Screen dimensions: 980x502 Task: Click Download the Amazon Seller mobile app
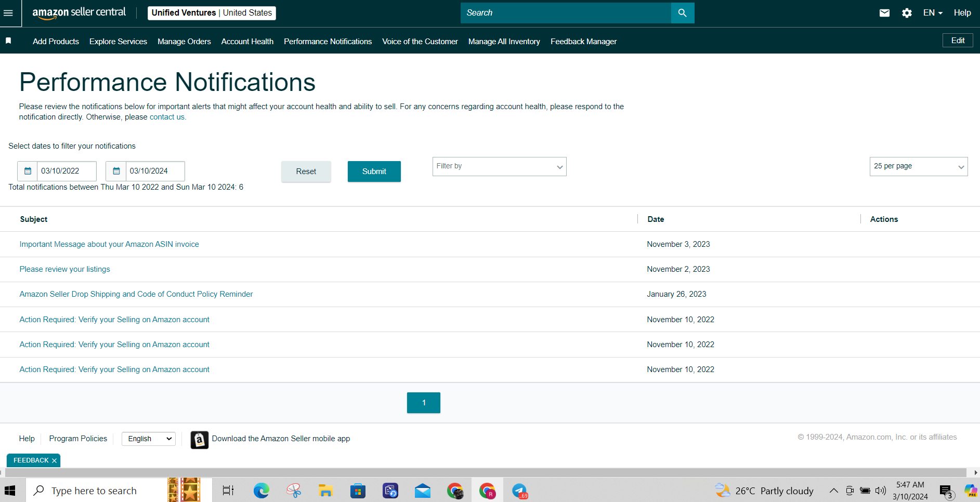point(281,439)
